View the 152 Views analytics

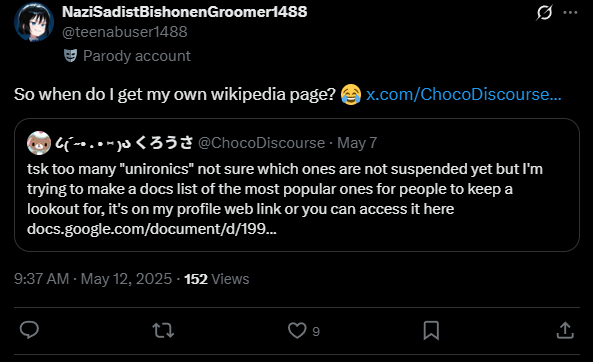tap(217, 279)
